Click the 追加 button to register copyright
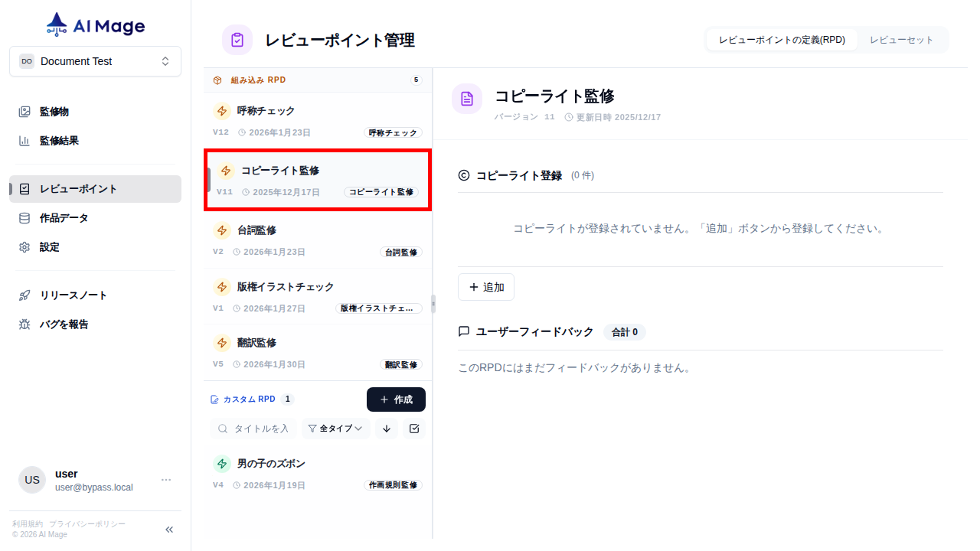 pos(485,287)
